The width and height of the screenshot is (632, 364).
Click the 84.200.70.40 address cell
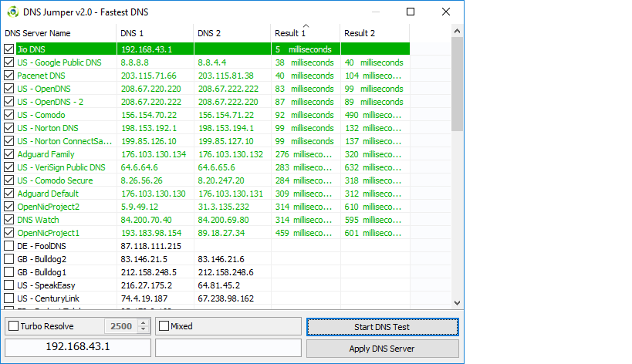(x=147, y=220)
